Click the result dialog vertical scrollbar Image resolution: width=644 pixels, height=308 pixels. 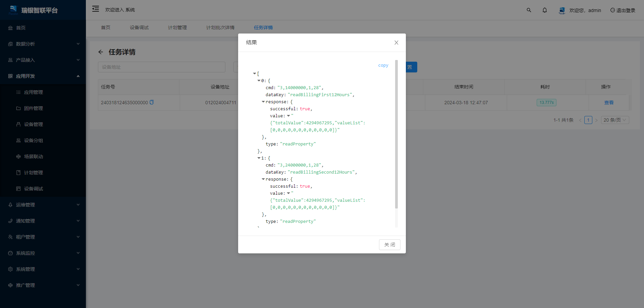click(396, 134)
